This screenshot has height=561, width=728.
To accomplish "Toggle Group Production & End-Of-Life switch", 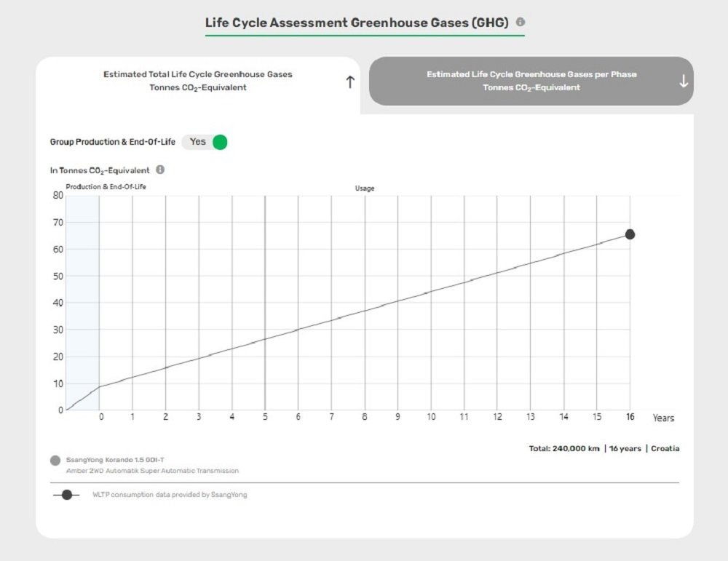I will coord(205,142).
